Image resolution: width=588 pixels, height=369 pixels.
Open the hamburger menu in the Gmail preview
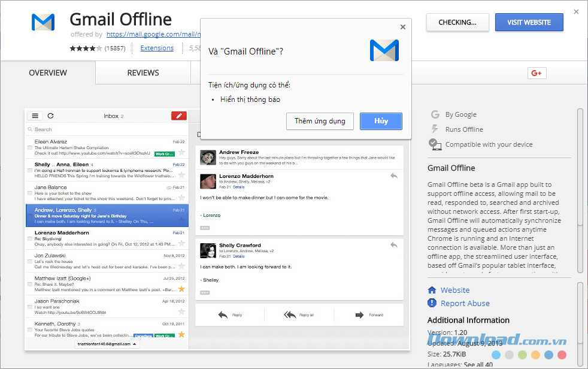pos(35,116)
